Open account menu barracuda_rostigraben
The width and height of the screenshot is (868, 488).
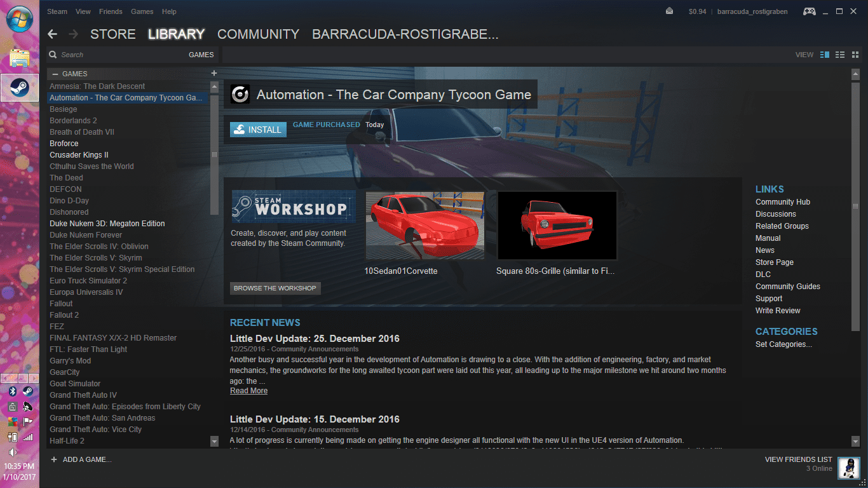coord(753,11)
